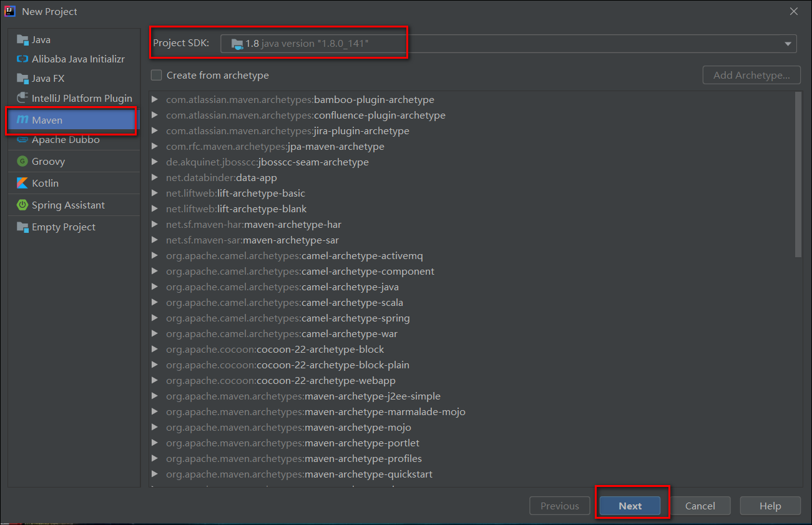Expand jira-plugin-archetype node arrow
This screenshot has height=525, width=812.
[155, 131]
